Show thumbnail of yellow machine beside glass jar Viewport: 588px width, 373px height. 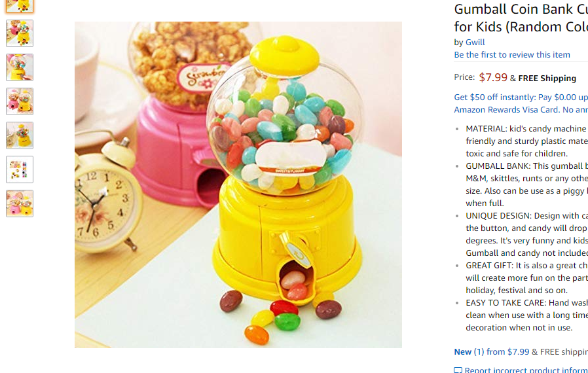[x=20, y=135]
